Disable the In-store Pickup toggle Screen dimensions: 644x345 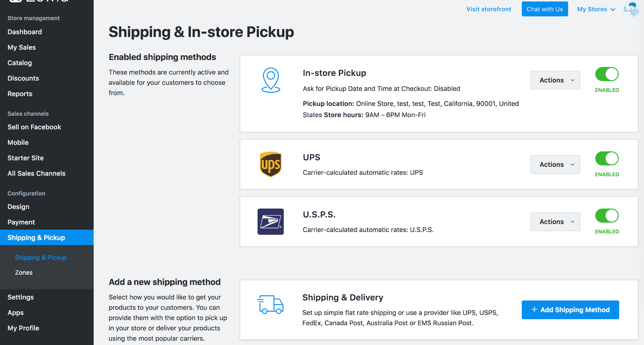click(607, 74)
